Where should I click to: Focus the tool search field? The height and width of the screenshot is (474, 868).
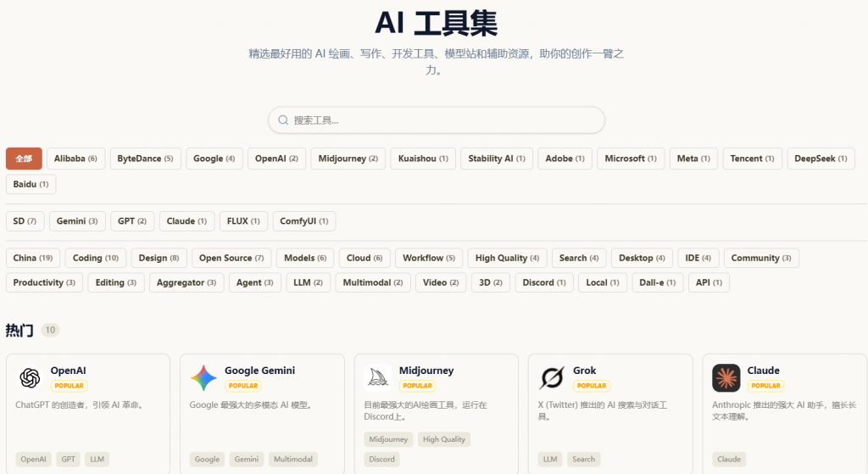click(x=437, y=120)
